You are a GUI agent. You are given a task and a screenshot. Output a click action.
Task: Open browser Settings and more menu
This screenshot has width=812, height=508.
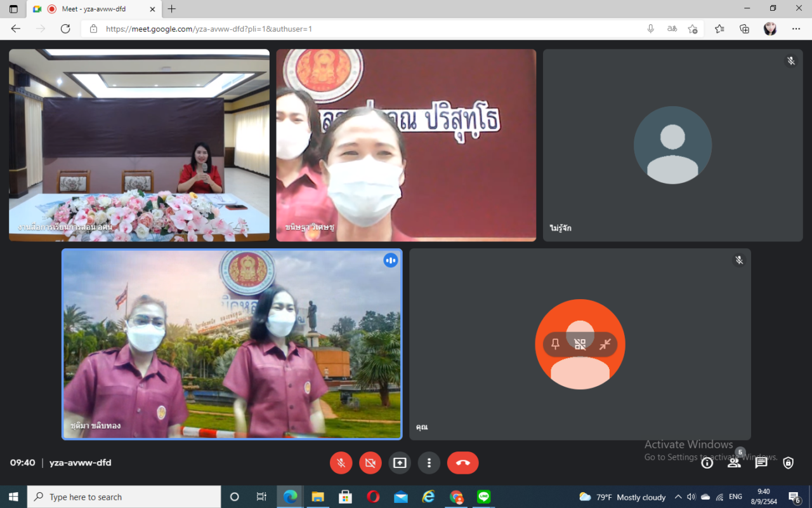[x=796, y=29]
